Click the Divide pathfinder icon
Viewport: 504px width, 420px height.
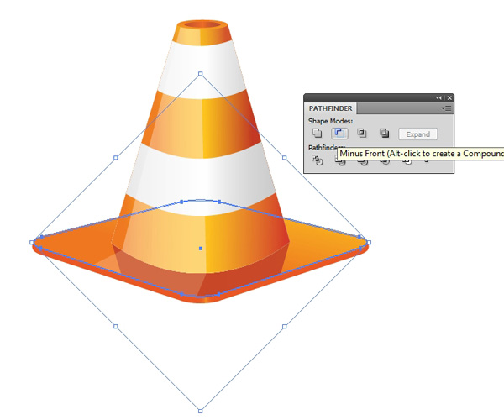pyautogui.click(x=318, y=160)
